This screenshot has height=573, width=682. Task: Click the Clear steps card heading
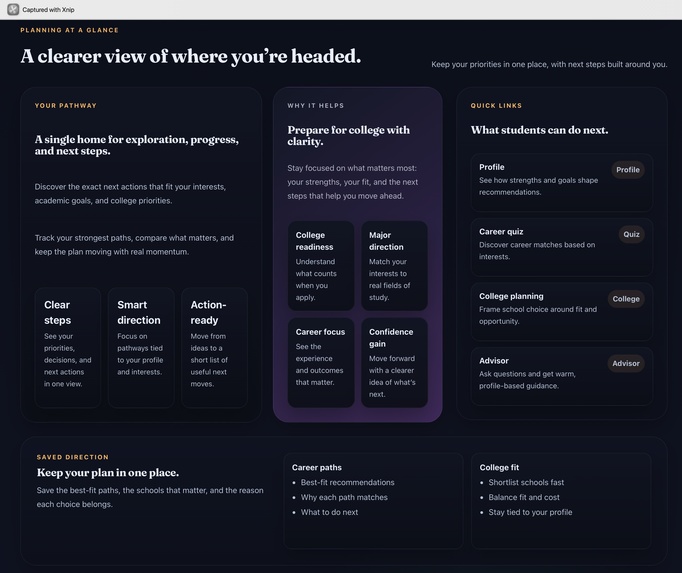click(x=57, y=312)
